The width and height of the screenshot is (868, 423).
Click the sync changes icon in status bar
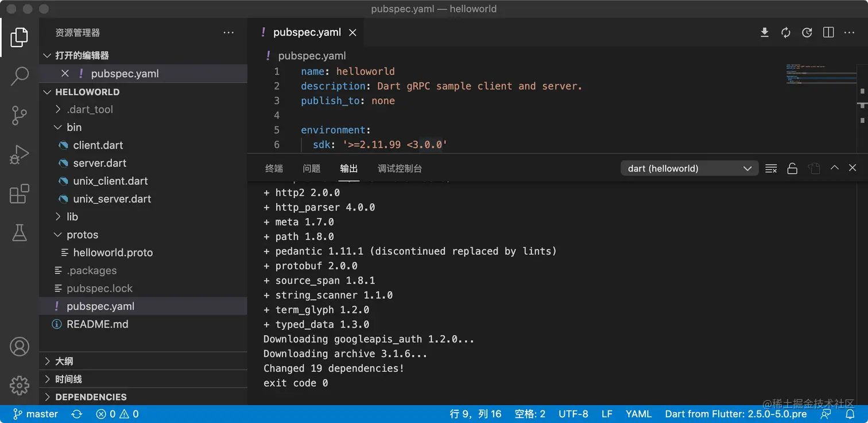point(77,414)
